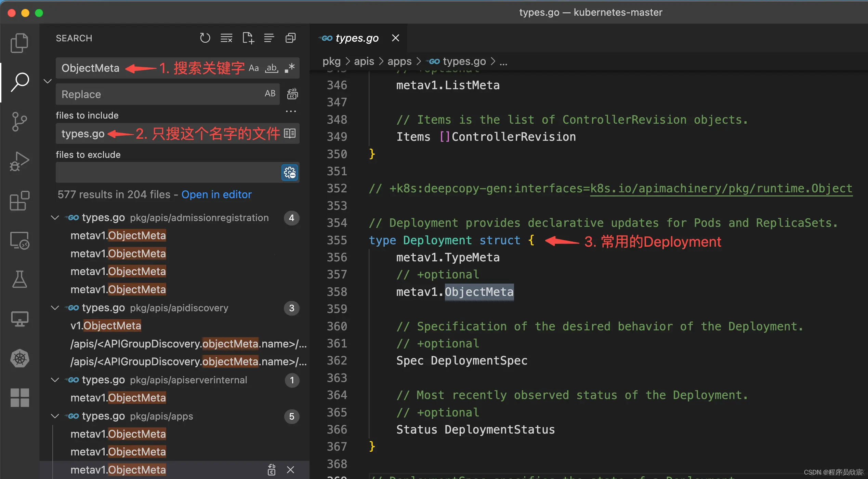Open the Testing flask view
Viewport: 868px width, 479px height.
tap(19, 279)
